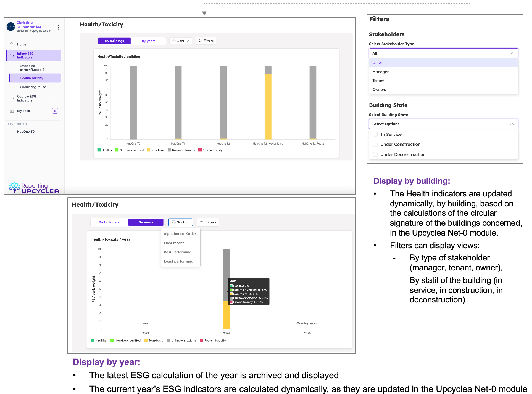
Task: Click 'Unknown toxicity: 65.29%' in tooltip
Action: point(250,298)
